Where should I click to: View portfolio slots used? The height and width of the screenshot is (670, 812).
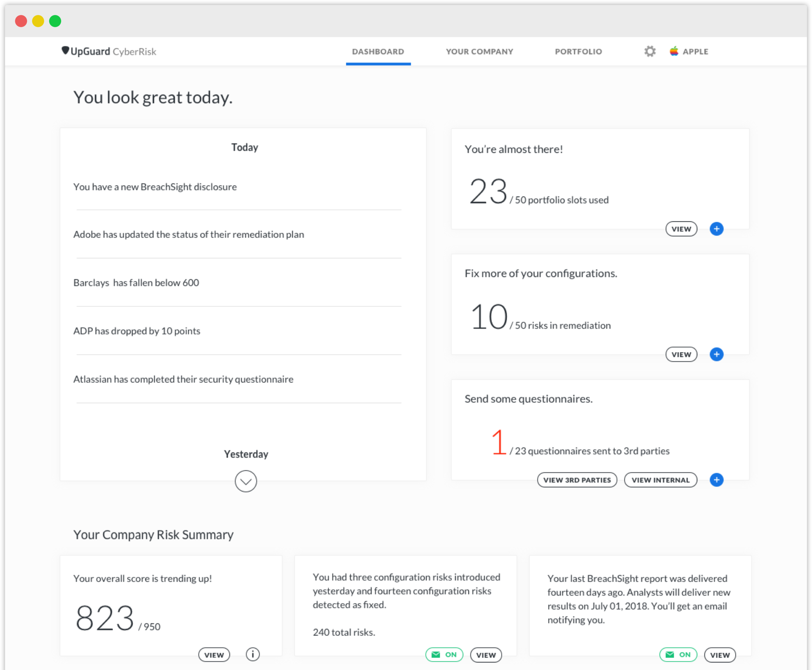[x=681, y=229]
